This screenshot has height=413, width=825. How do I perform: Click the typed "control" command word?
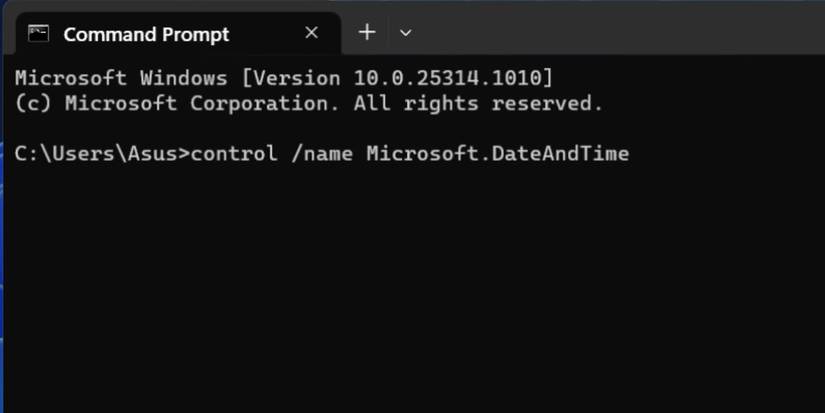point(234,154)
